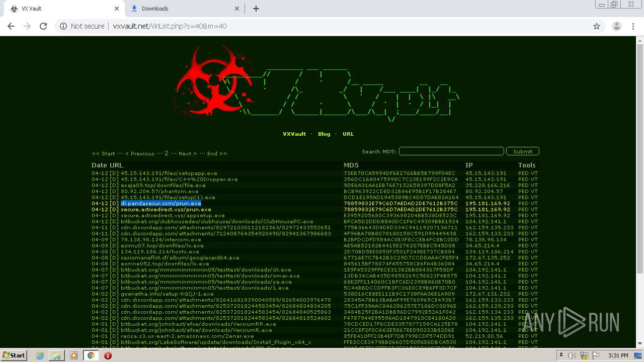
Task: Open the C++%20Dropper.exe URL entry
Action: coord(179,179)
